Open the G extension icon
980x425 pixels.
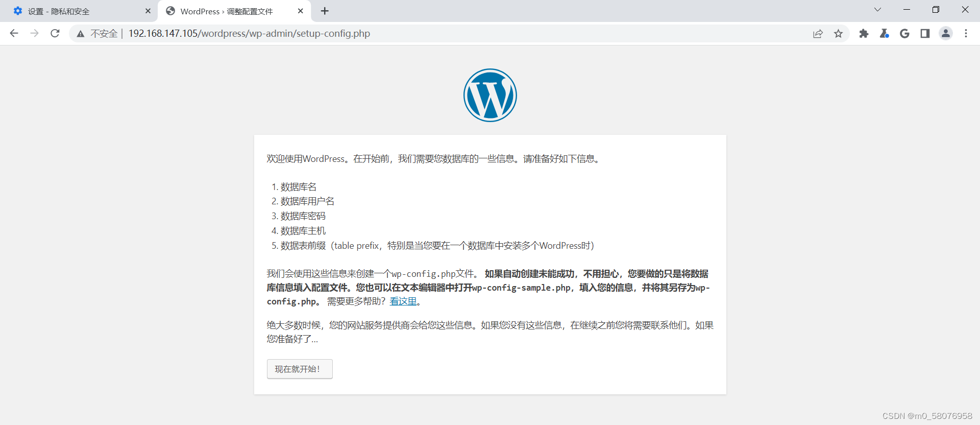point(904,34)
